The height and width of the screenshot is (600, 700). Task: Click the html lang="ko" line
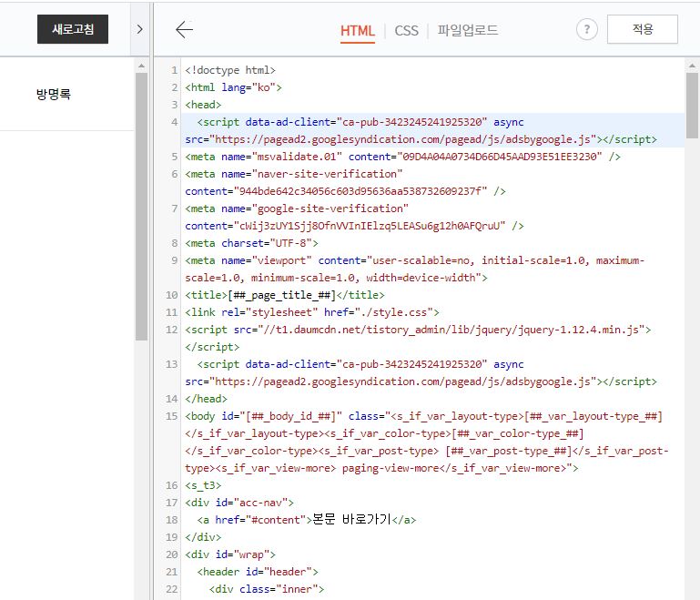tap(233, 87)
